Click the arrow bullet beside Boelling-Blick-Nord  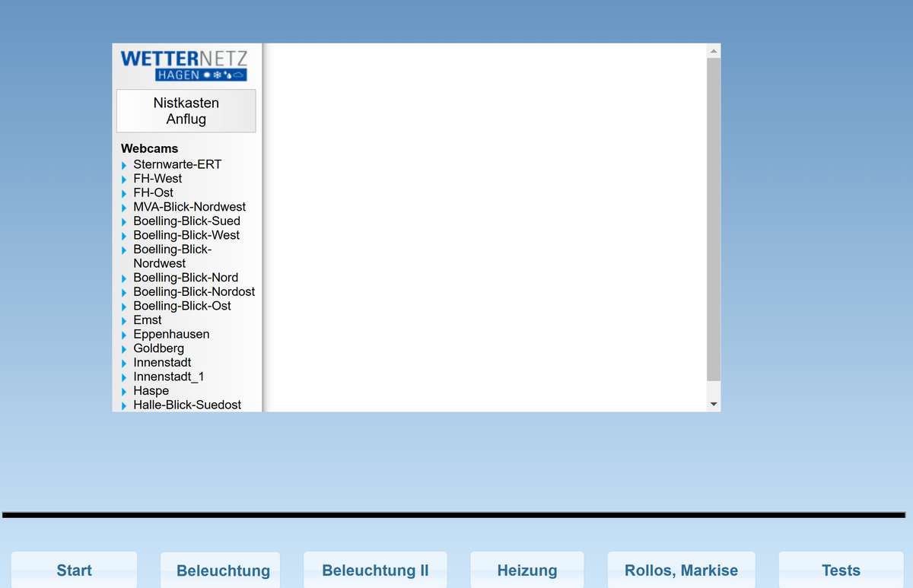click(x=124, y=278)
